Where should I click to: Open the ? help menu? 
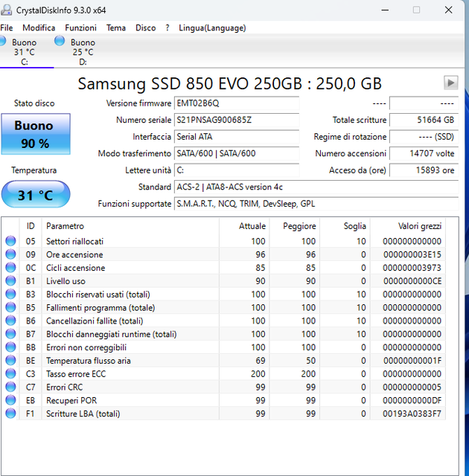coord(167,28)
